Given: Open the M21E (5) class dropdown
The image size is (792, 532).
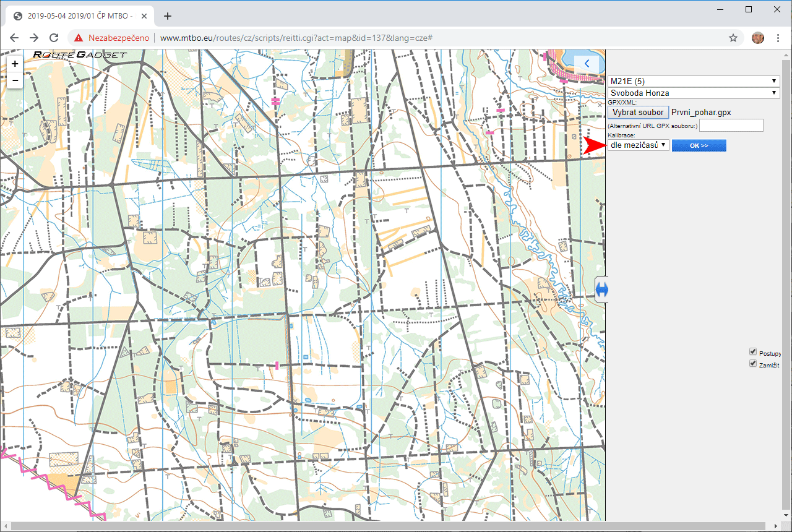Looking at the screenshot, I should [694, 81].
